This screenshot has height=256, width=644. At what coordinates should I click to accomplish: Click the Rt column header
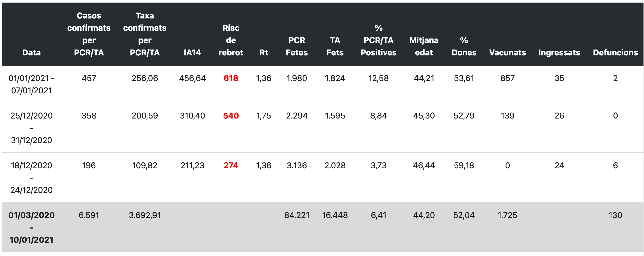[264, 53]
